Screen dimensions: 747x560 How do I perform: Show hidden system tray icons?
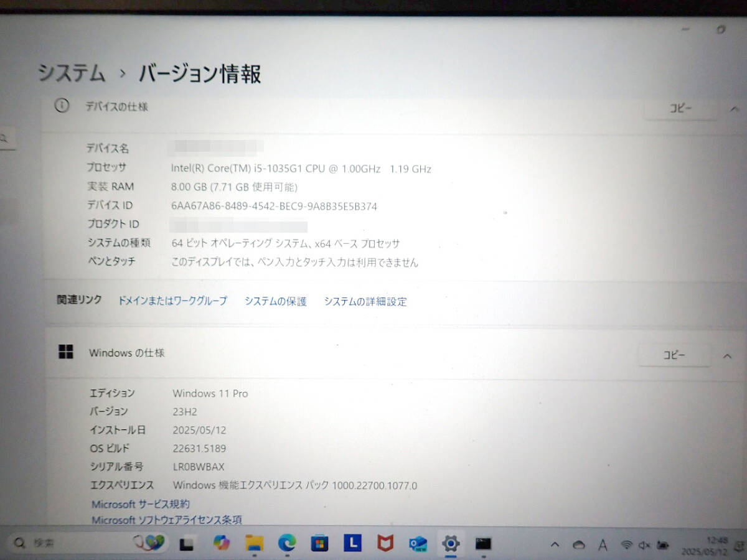tap(555, 545)
